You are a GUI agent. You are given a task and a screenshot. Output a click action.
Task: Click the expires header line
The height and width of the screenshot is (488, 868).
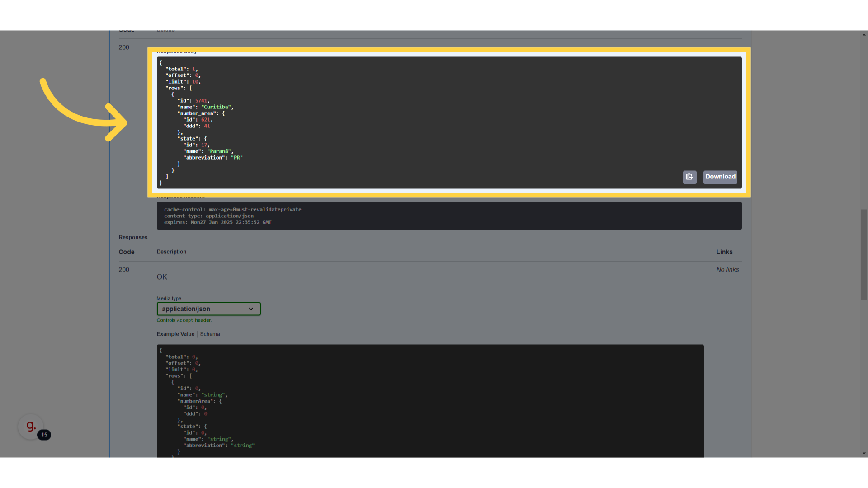click(x=217, y=222)
